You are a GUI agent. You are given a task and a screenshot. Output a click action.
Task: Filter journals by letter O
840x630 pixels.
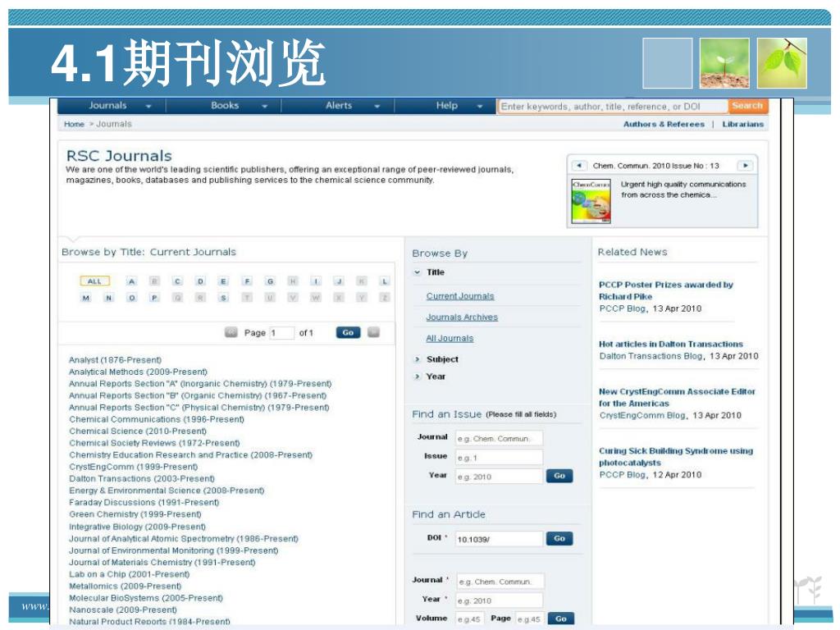[132, 298]
